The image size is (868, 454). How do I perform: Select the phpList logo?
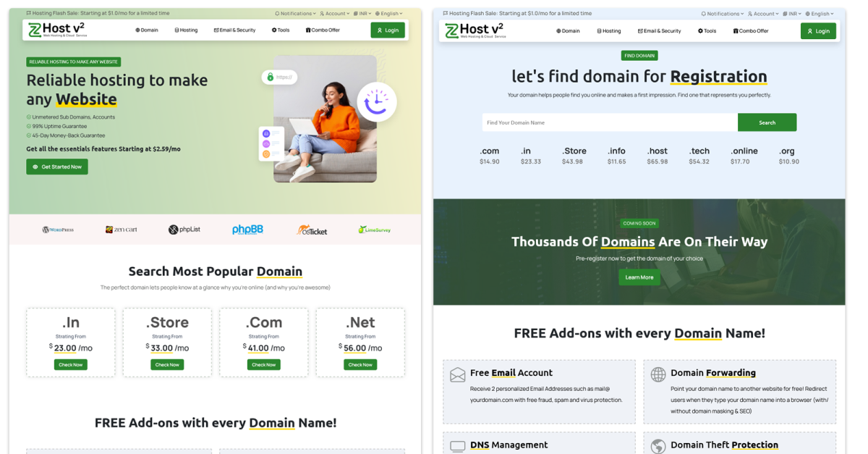click(x=184, y=230)
